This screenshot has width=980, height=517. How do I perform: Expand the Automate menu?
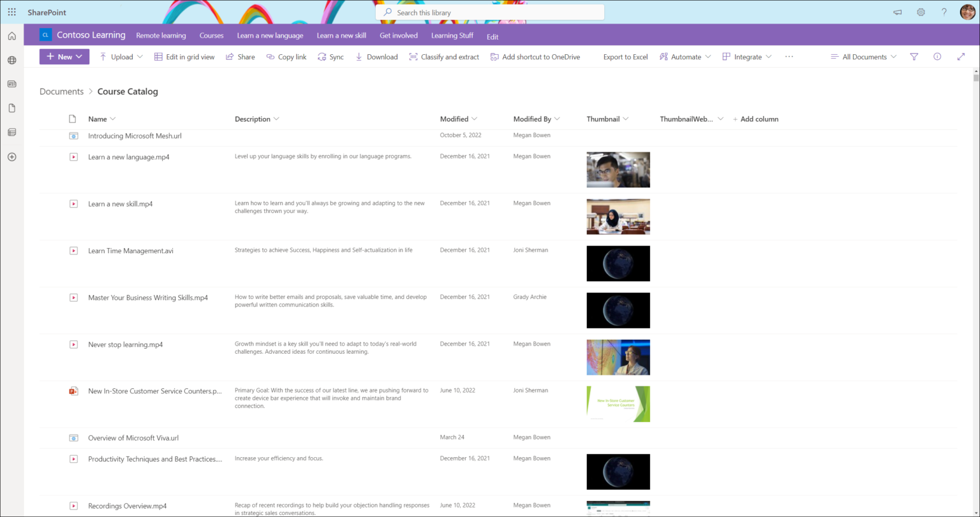[685, 57]
